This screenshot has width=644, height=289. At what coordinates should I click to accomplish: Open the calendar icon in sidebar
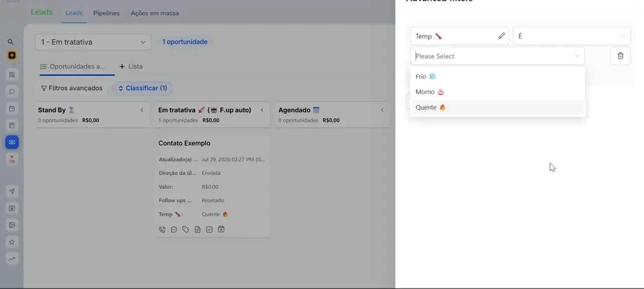click(x=12, y=108)
